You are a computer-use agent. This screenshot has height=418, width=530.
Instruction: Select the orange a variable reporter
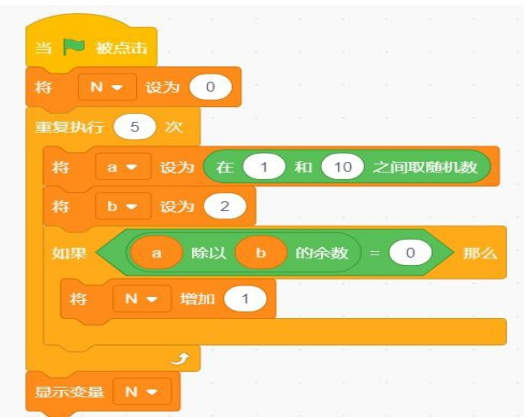[156, 253]
